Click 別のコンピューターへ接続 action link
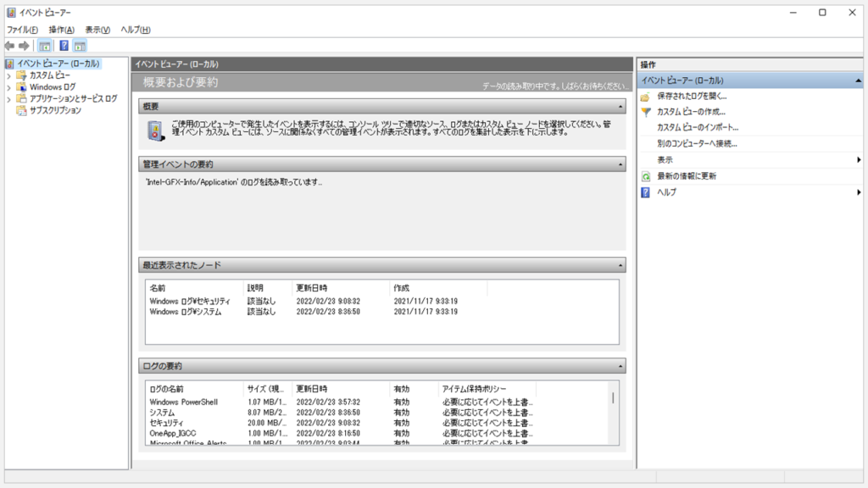This screenshot has width=868, height=488. point(697,144)
